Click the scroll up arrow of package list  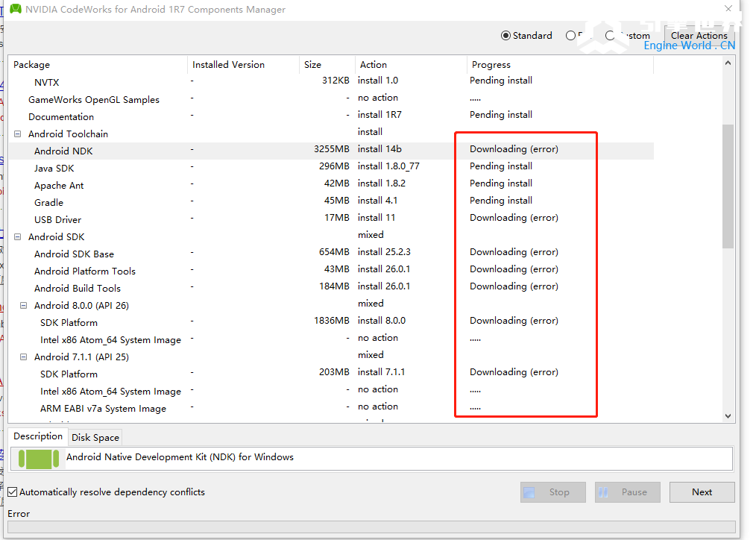pos(728,63)
